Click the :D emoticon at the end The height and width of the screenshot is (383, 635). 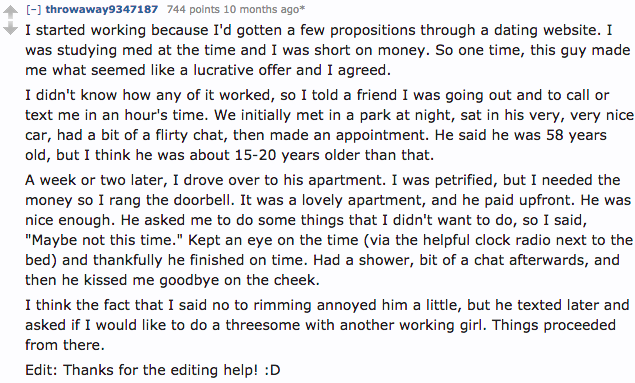pyautogui.click(x=272, y=370)
